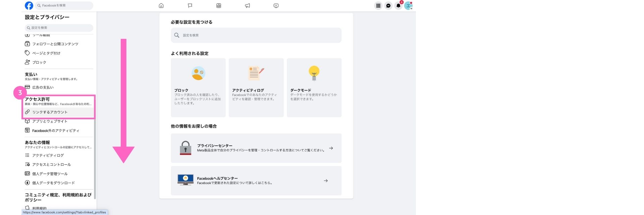The width and height of the screenshot is (644, 215).
Task: Click the cube icon beside アプリとウェブサイト
Action: pyautogui.click(x=28, y=121)
